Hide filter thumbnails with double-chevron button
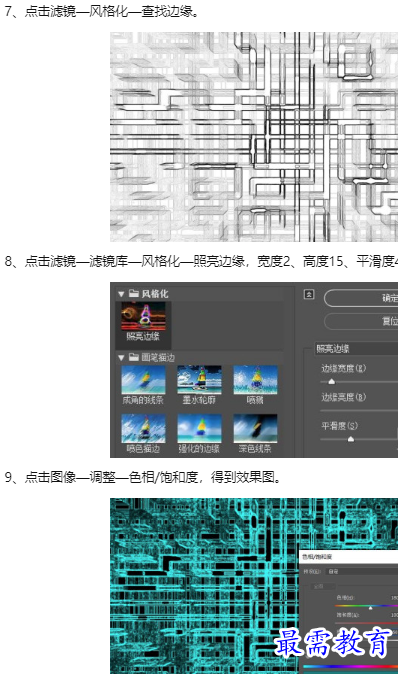The width and height of the screenshot is (398, 674). 309,294
